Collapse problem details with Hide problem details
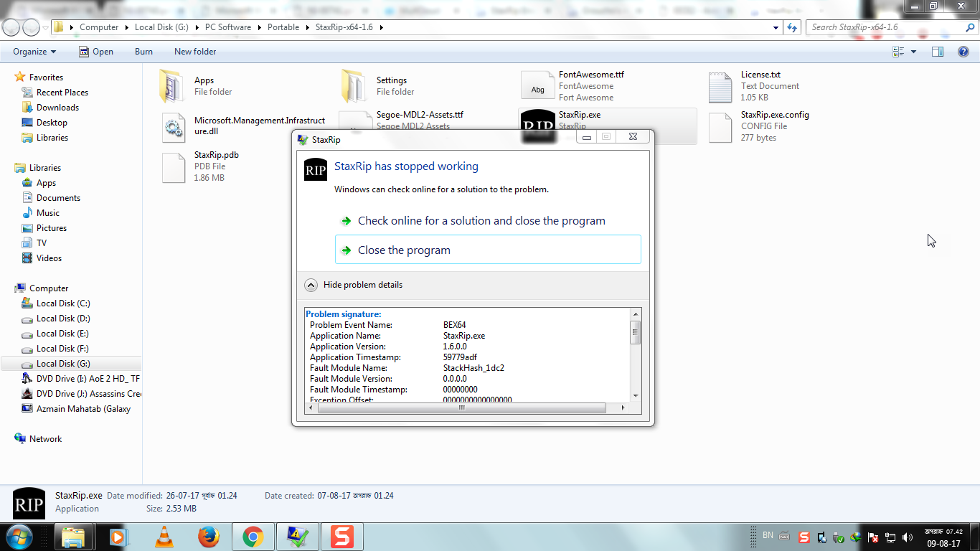Image resolution: width=980 pixels, height=551 pixels. (354, 285)
